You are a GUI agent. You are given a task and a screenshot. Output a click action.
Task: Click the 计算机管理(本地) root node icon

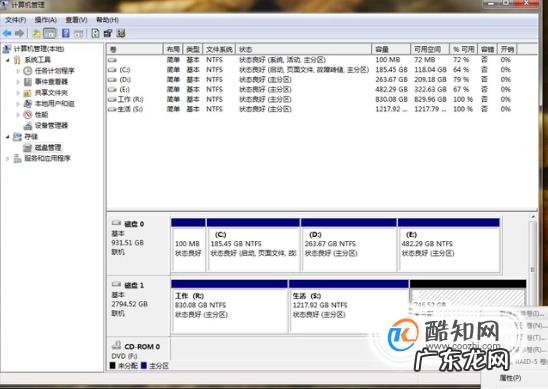7,49
